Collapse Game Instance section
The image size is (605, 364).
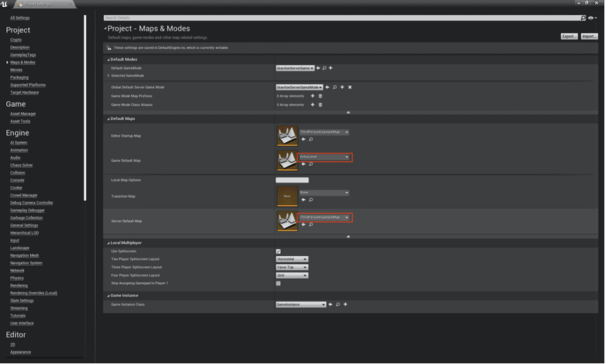point(109,296)
